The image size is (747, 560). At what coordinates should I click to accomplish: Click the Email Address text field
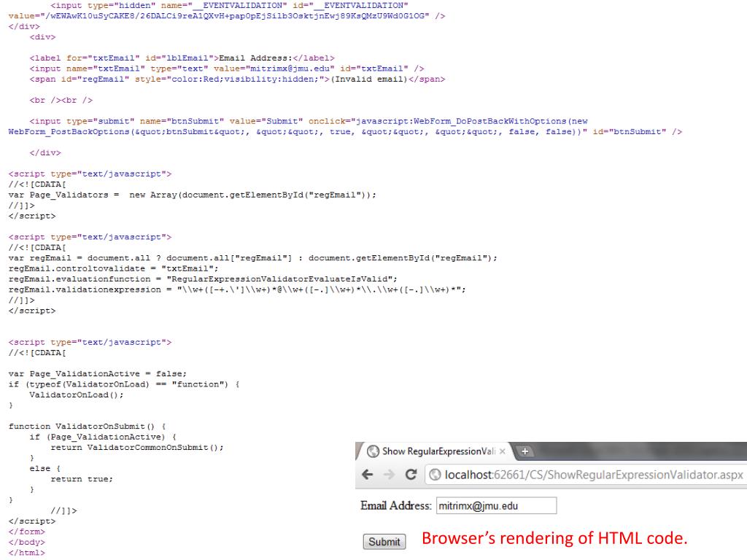click(496, 506)
